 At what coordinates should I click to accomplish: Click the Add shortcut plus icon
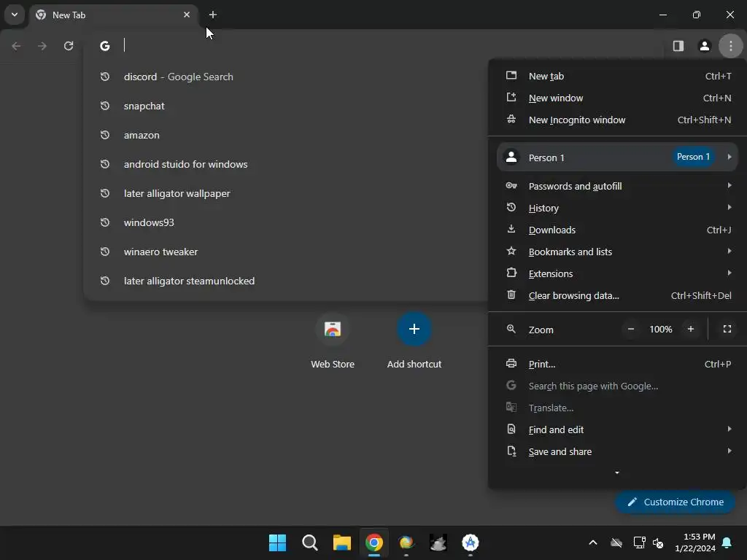click(414, 329)
